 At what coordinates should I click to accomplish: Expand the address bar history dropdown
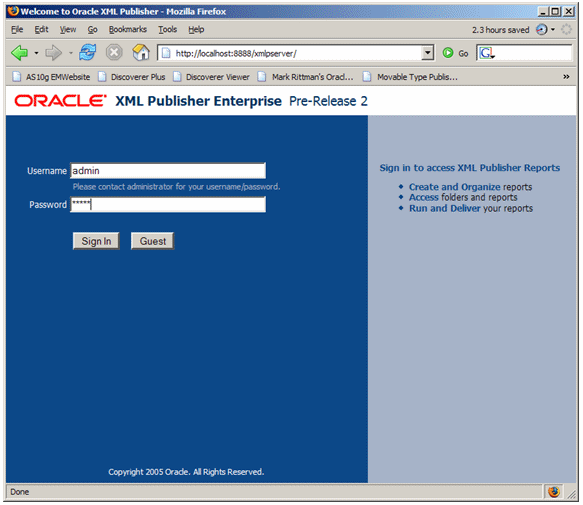coord(428,53)
